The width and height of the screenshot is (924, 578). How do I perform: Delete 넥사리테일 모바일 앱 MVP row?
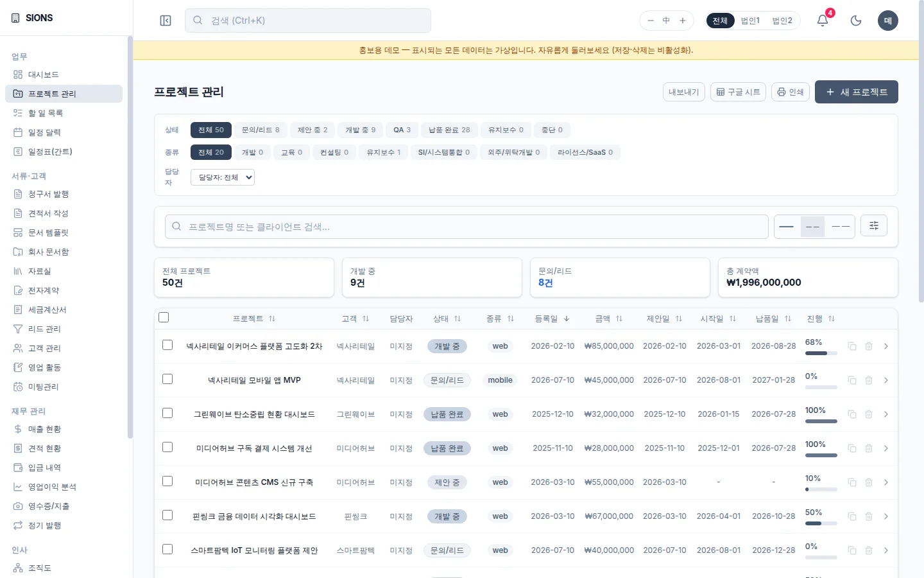click(869, 380)
